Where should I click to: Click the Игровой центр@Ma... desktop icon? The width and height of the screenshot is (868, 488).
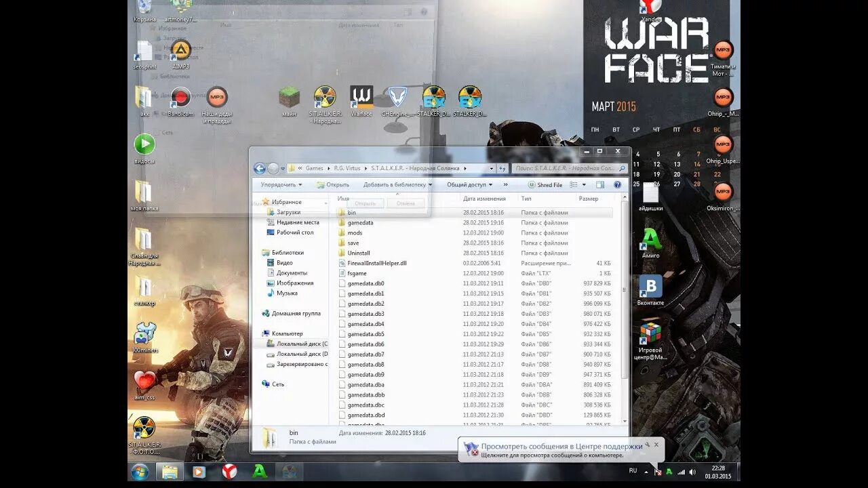pos(650,341)
